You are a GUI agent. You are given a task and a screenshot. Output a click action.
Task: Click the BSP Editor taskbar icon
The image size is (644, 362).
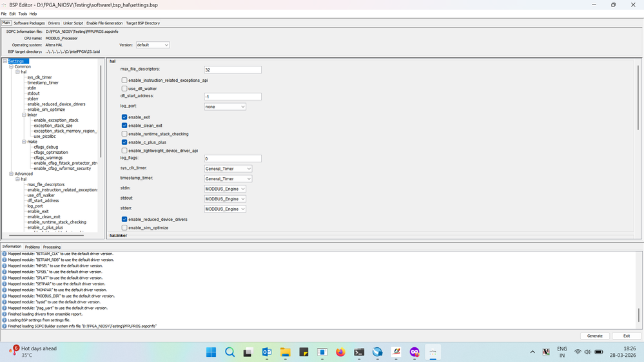pos(433,352)
